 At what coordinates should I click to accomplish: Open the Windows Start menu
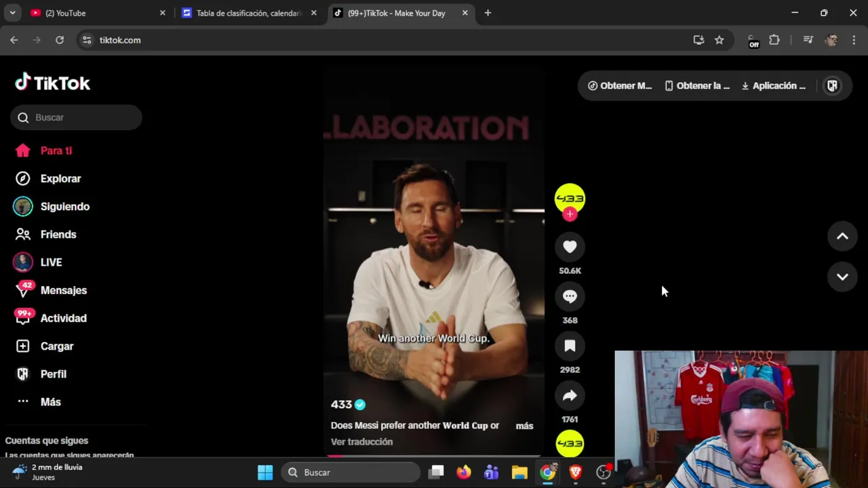pyautogui.click(x=265, y=472)
